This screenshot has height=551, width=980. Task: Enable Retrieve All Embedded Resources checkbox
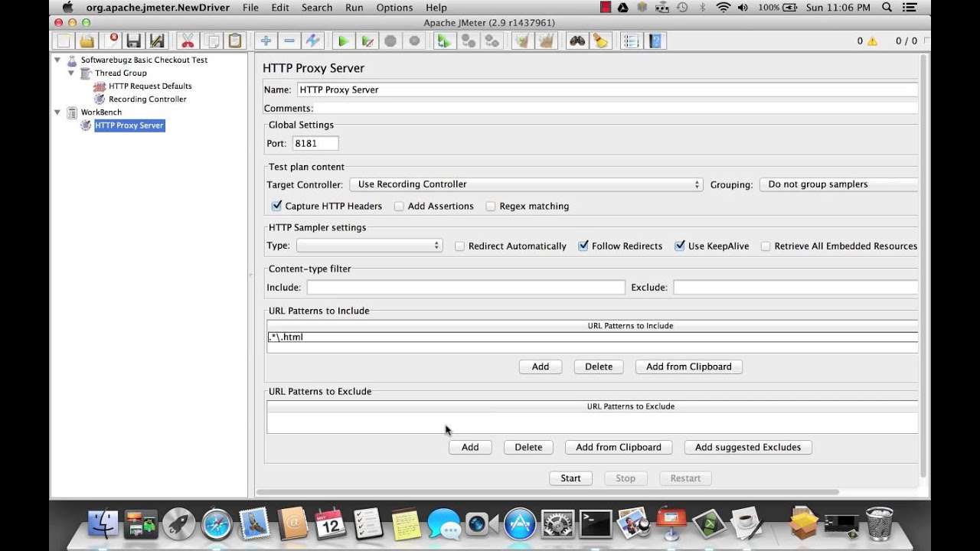(x=766, y=246)
